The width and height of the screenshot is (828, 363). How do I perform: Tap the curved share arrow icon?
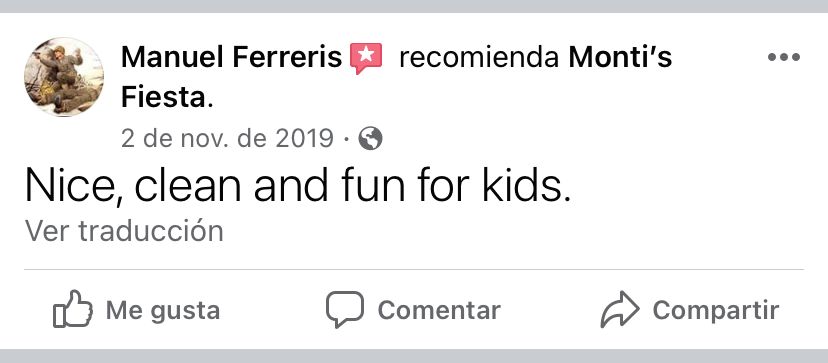pos(619,309)
